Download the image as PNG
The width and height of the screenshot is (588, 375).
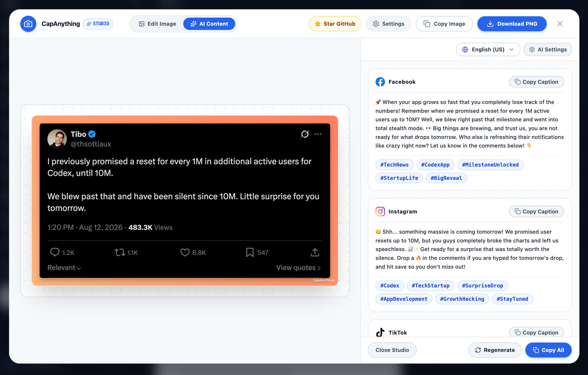pos(512,24)
